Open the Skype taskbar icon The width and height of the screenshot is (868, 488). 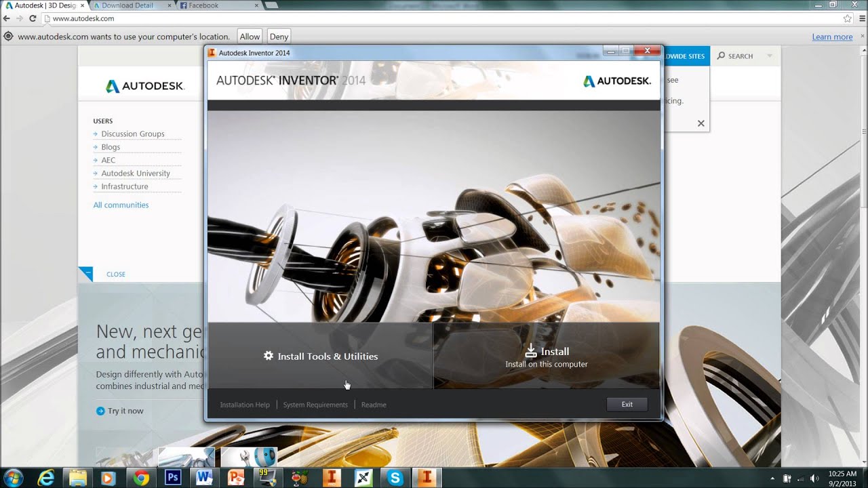[395, 477]
